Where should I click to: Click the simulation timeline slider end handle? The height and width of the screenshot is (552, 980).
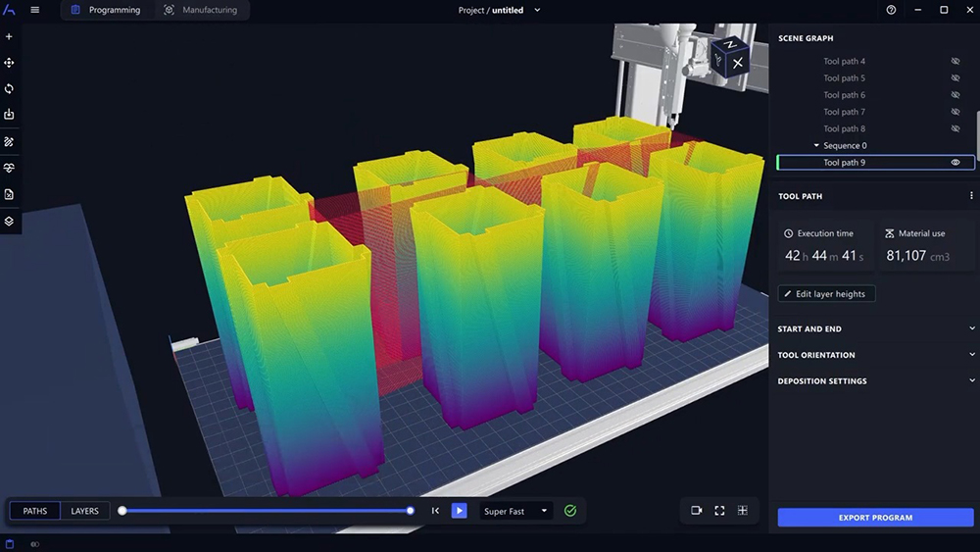tap(411, 511)
